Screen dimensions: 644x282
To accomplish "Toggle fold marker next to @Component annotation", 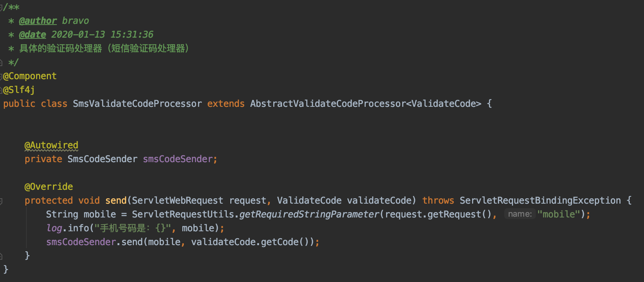I will tap(1, 76).
